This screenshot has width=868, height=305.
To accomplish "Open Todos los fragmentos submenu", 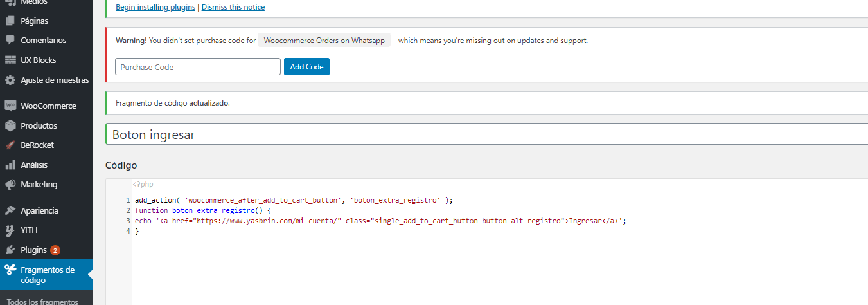I will tap(42, 301).
